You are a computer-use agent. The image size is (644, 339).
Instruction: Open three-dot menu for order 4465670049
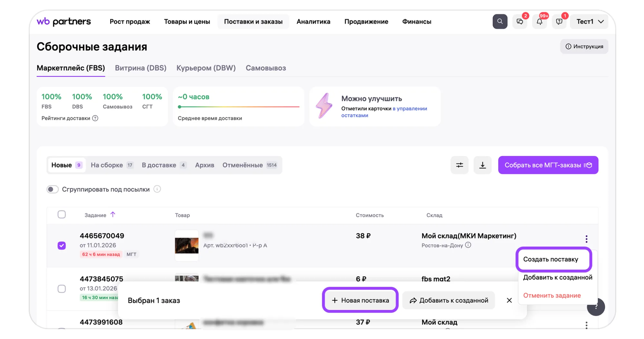(586, 239)
